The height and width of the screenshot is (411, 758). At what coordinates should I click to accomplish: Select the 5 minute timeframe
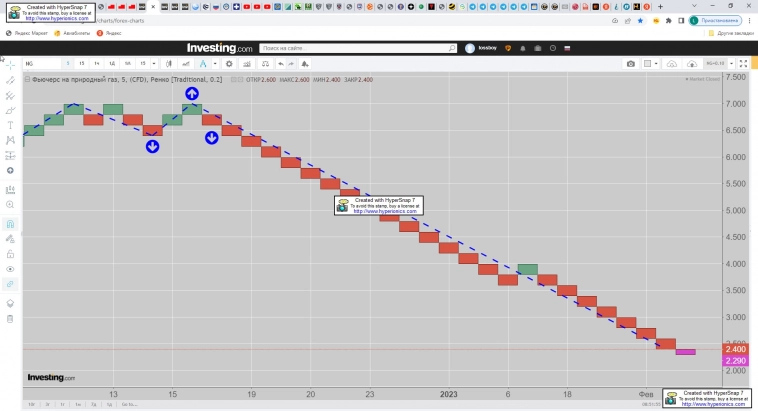(x=66, y=64)
